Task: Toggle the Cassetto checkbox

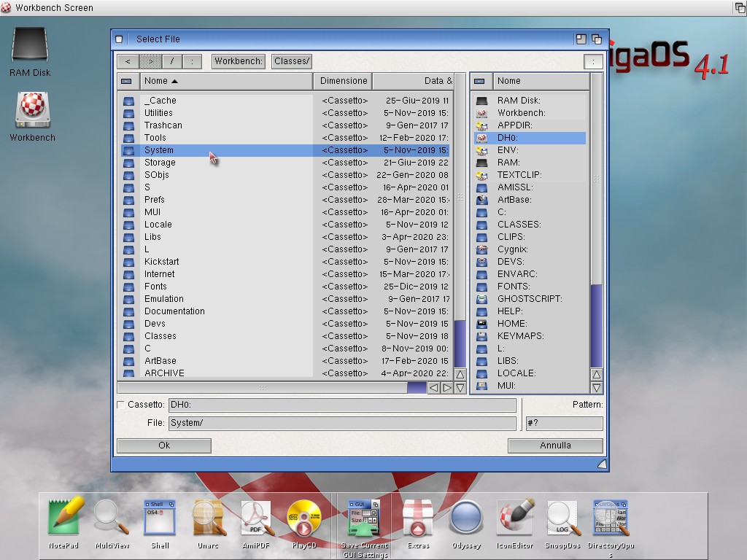Action: (121, 405)
